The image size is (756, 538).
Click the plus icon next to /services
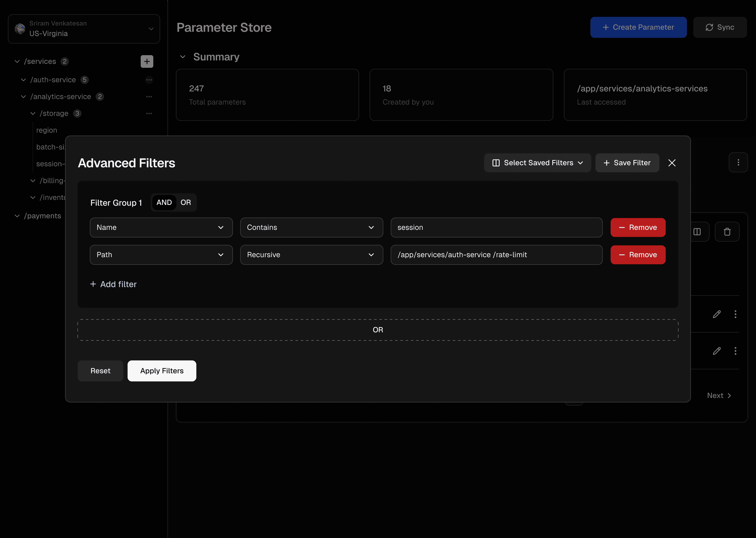coord(147,61)
